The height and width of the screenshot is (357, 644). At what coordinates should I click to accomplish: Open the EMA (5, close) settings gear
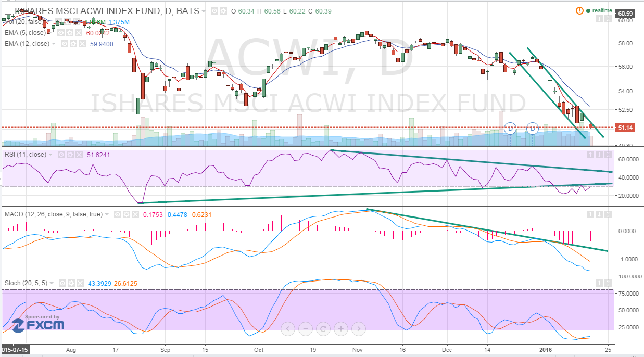pyautogui.click(x=70, y=33)
